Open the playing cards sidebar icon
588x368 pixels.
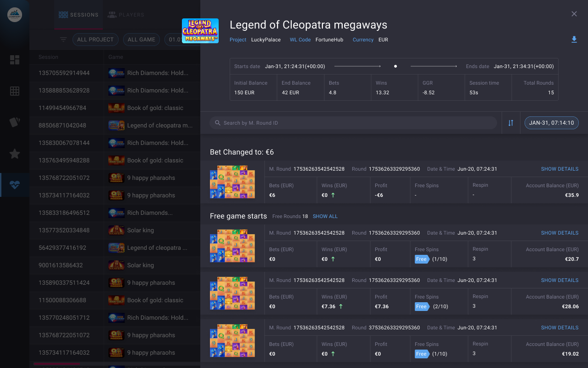point(15,122)
